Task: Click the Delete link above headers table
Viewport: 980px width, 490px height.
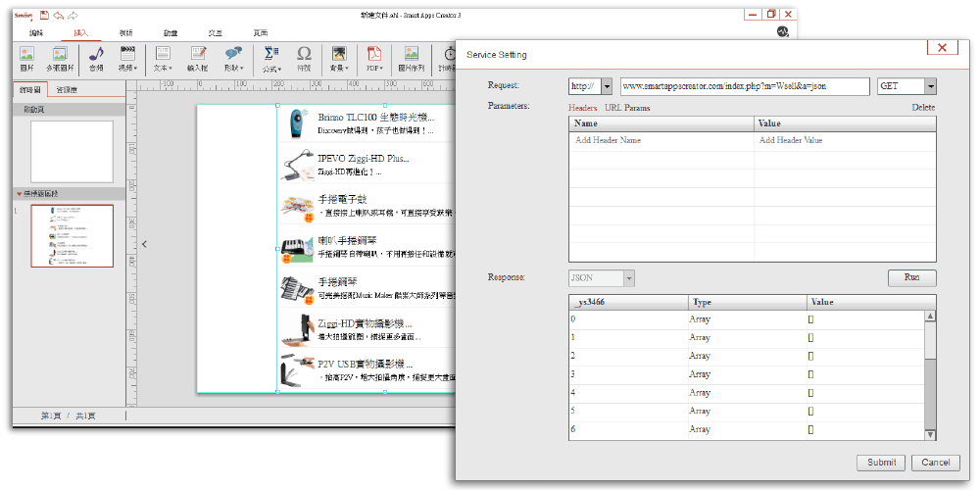Action: pos(923,108)
